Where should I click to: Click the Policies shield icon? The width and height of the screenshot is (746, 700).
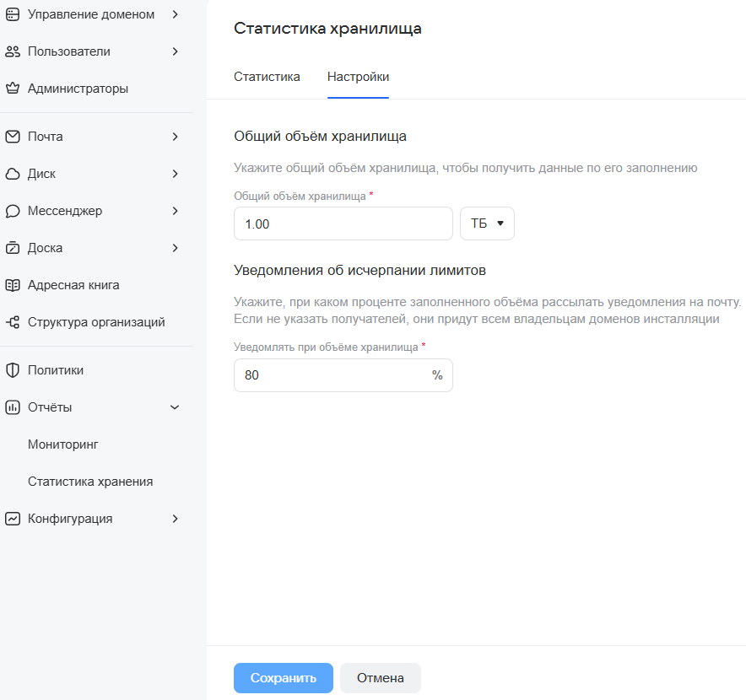13,370
